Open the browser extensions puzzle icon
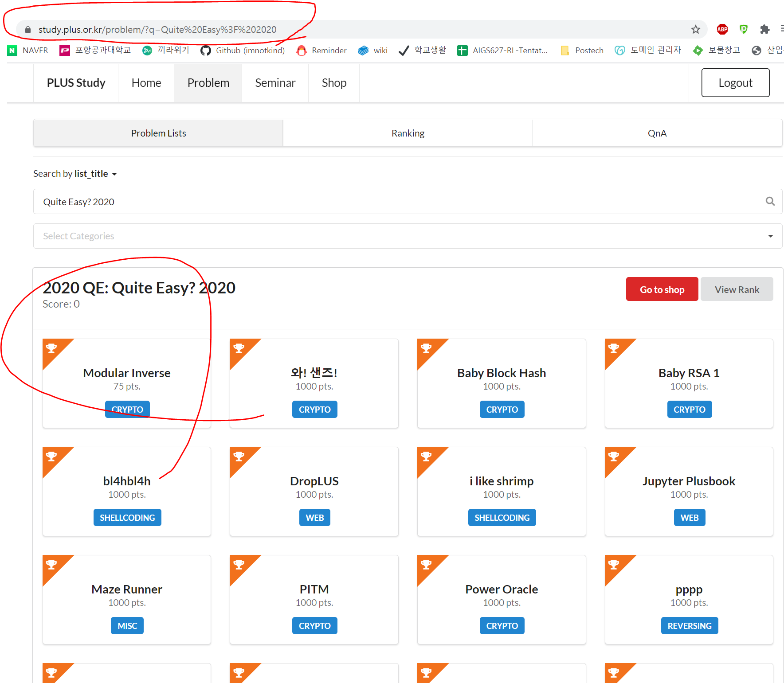Screen dimensions: 784x683 coord(764,29)
